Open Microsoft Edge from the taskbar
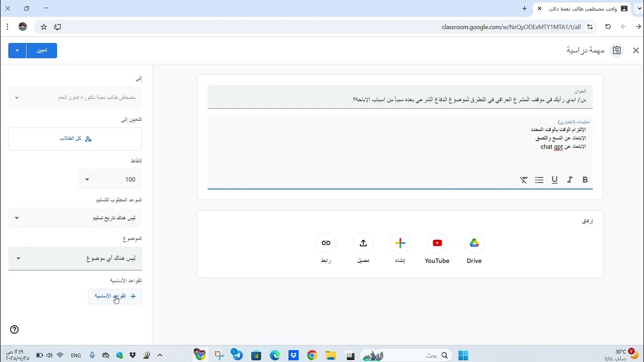Screen dimensions: 644x362 [275, 355]
